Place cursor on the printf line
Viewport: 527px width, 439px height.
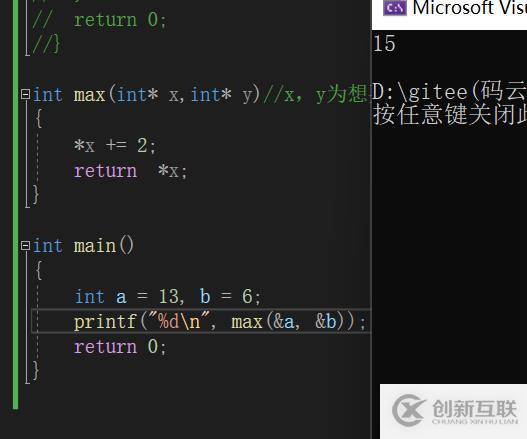[x=201, y=321]
